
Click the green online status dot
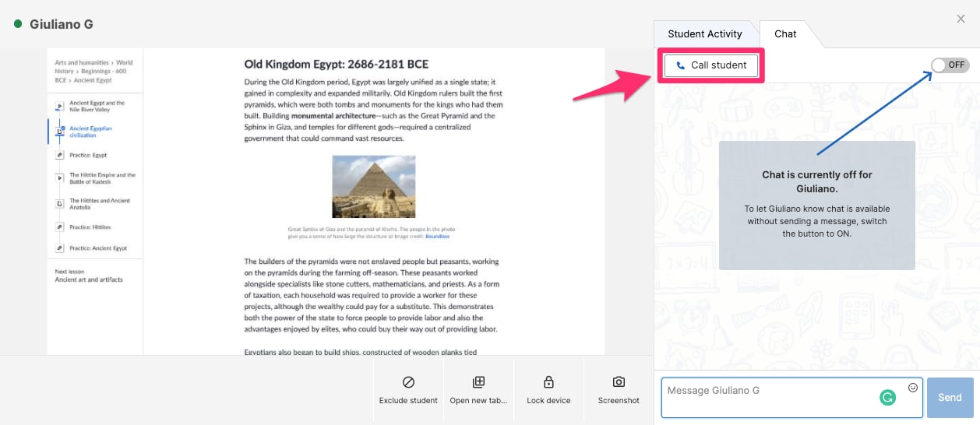18,24
